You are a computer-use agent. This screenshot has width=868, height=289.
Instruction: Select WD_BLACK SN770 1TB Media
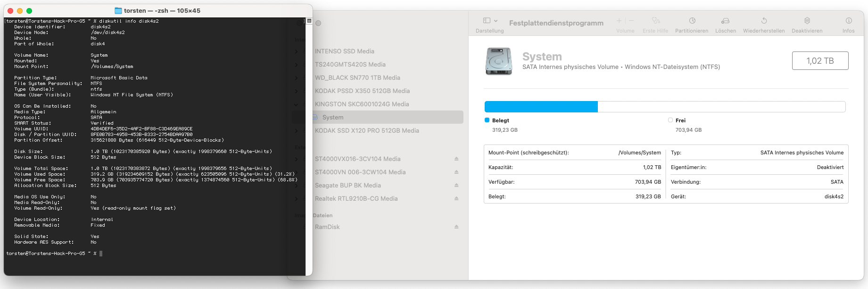357,77
